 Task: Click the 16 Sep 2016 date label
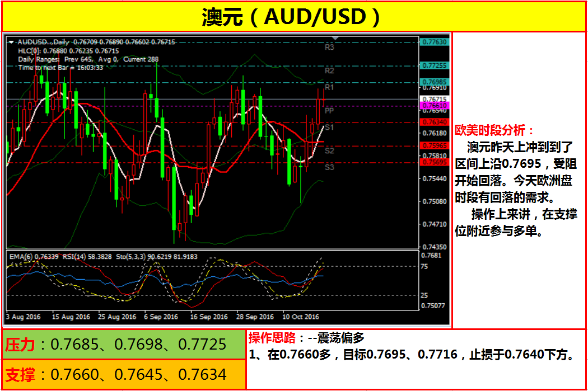(x=209, y=317)
